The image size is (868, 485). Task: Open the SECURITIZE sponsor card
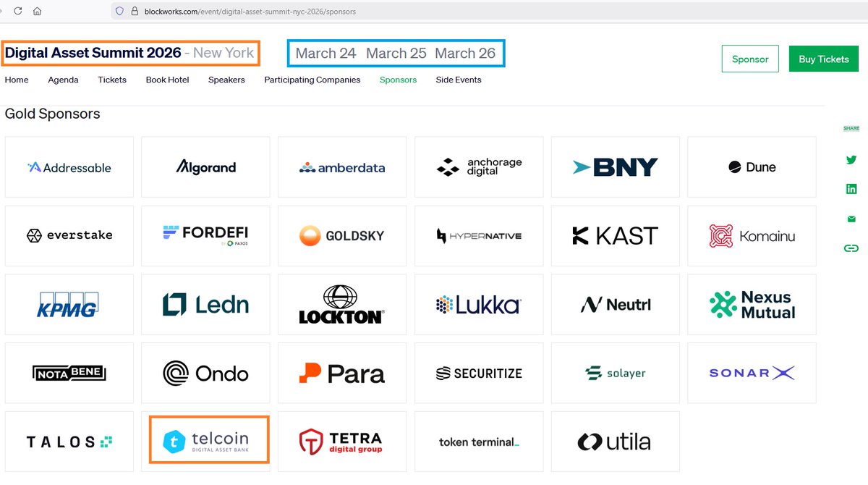point(479,373)
